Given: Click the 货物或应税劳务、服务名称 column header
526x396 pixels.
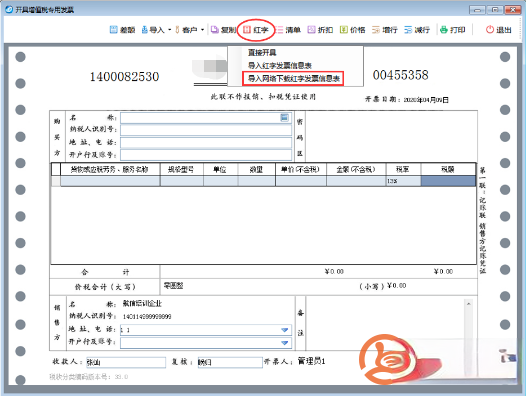Looking at the screenshot, I should (x=110, y=169).
